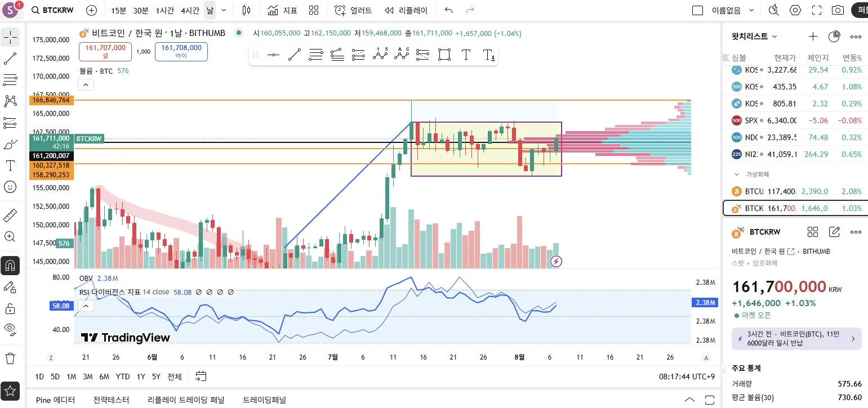Open the timezone menu at 08:17:44 UTC+9
The image size is (868, 408).
[687, 376]
